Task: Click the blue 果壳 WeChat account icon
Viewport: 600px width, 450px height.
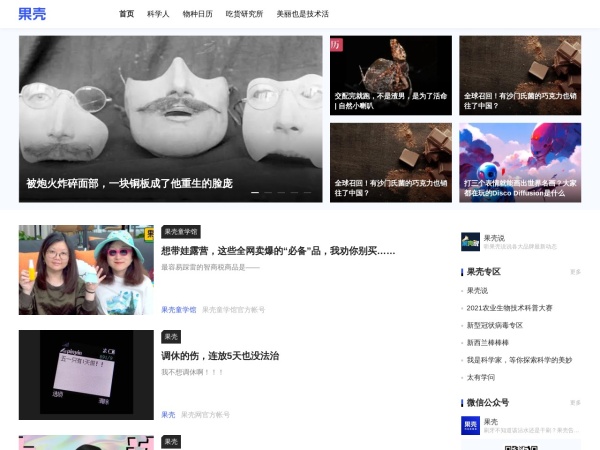Action: [x=470, y=425]
